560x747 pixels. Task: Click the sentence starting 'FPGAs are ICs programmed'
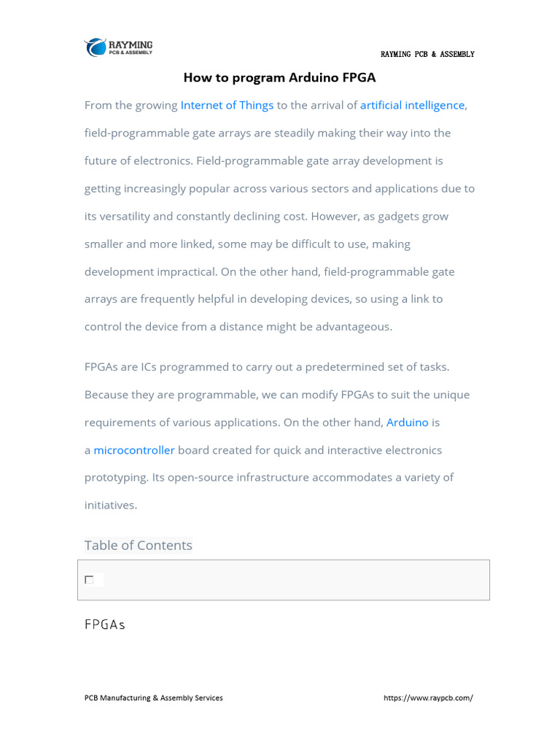click(267, 367)
